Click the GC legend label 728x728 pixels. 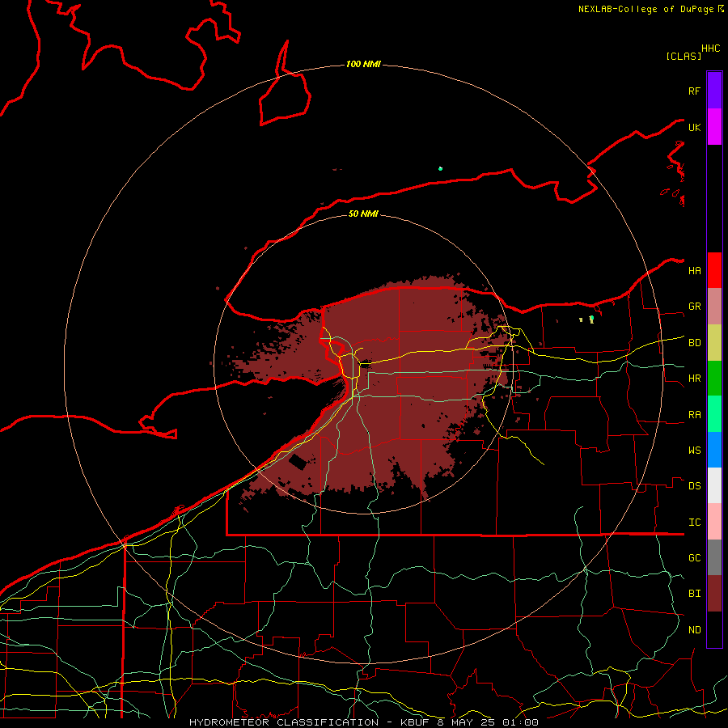(x=694, y=558)
